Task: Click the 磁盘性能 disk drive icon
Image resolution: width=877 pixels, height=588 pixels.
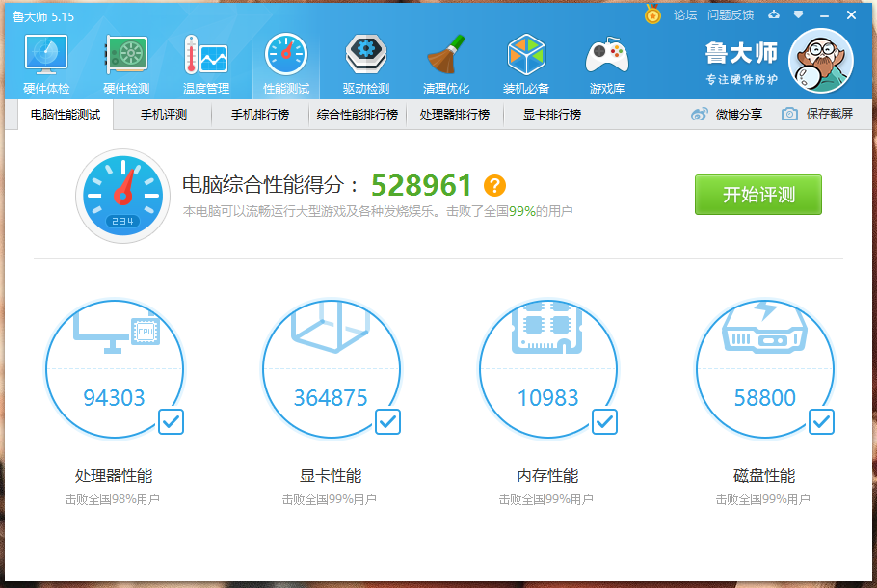Action: 764,328
